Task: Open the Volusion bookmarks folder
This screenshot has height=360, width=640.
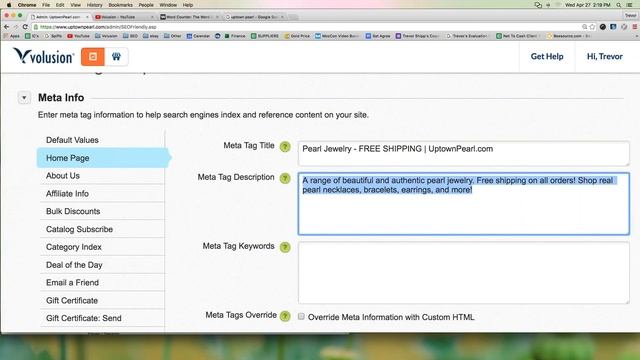Action: click(106, 36)
